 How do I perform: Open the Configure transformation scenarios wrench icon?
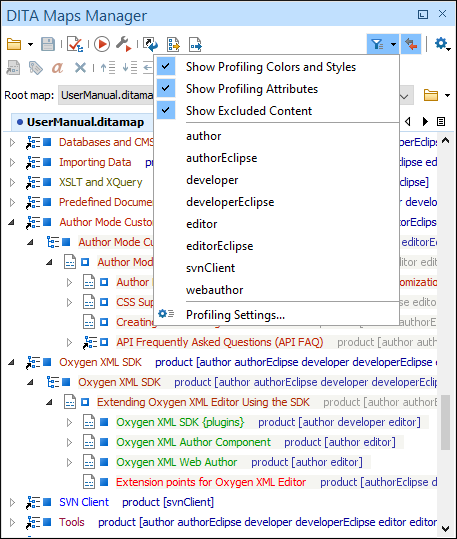pos(123,44)
